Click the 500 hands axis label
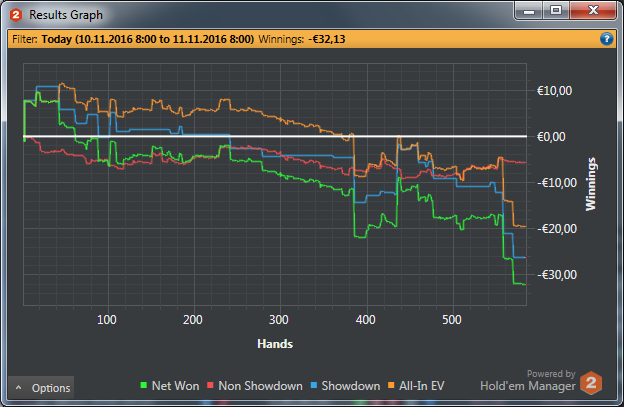This screenshot has width=624, height=407. coord(452,320)
